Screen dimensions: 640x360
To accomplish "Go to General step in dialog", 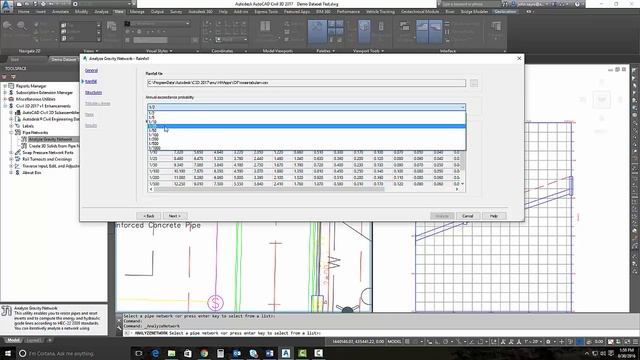I will 91,71.
